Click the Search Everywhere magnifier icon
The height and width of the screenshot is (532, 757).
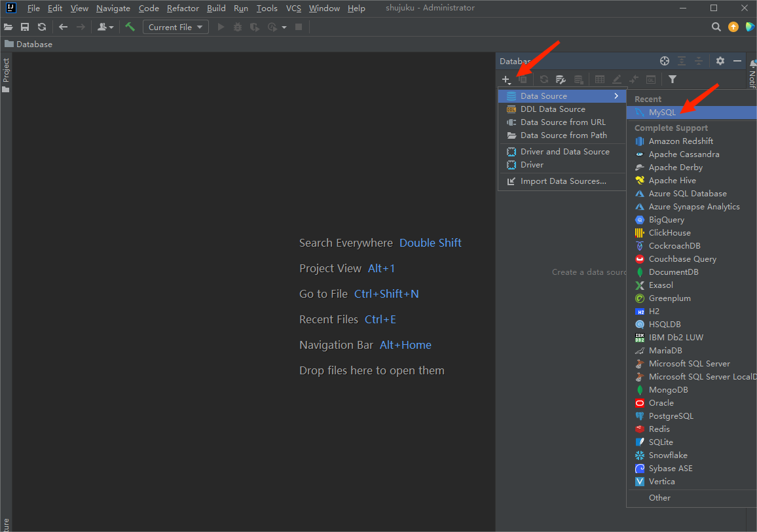(716, 27)
